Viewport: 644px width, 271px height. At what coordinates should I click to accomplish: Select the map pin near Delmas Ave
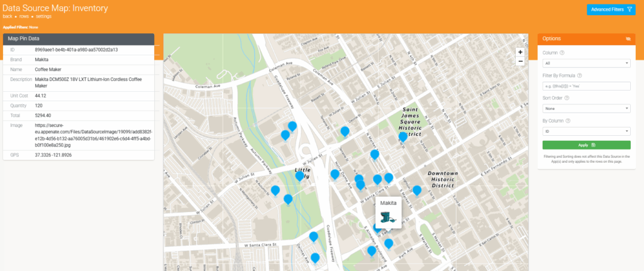315,257
